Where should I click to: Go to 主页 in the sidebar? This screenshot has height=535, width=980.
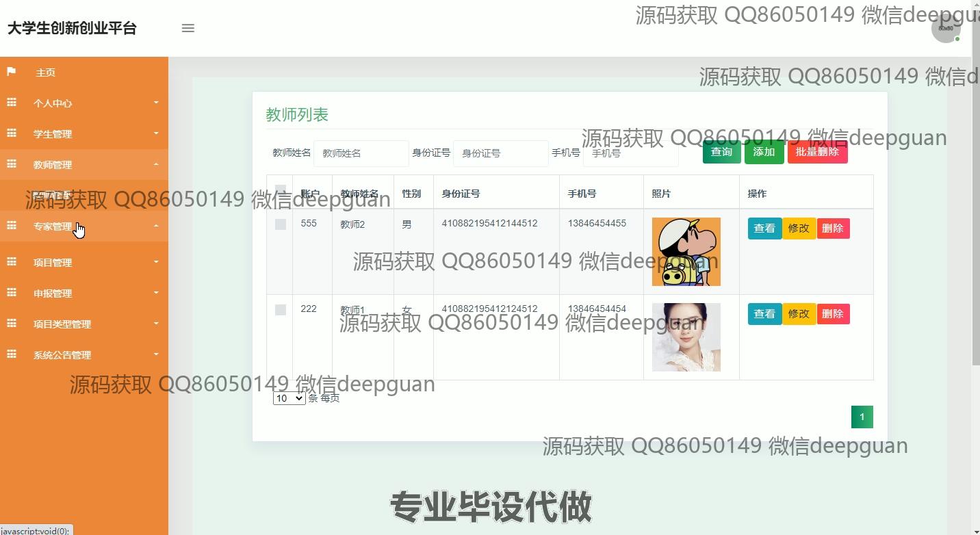click(46, 73)
